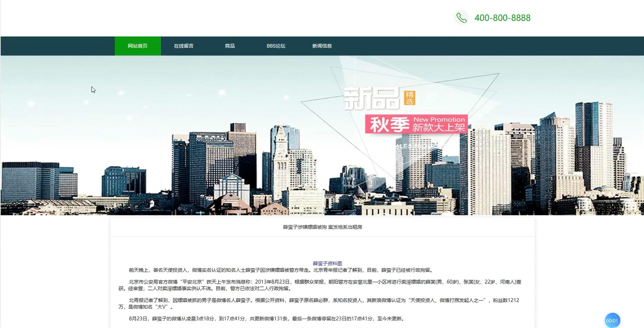
Task: Open the 薛蛮子资料图 blue link
Action: tap(328, 263)
